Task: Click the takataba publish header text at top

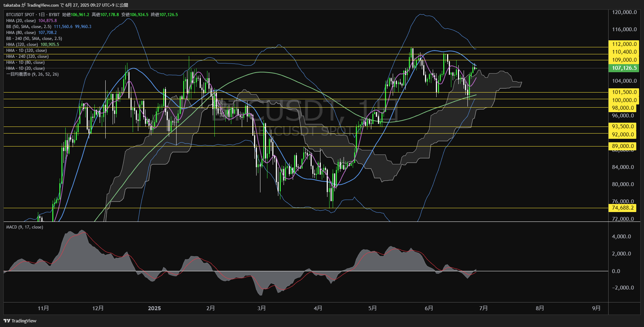Action: (66, 5)
